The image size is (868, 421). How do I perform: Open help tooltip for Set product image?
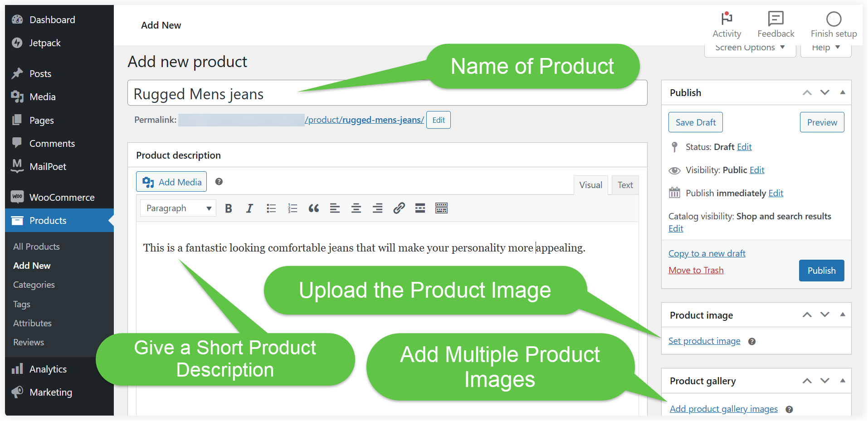pos(752,342)
